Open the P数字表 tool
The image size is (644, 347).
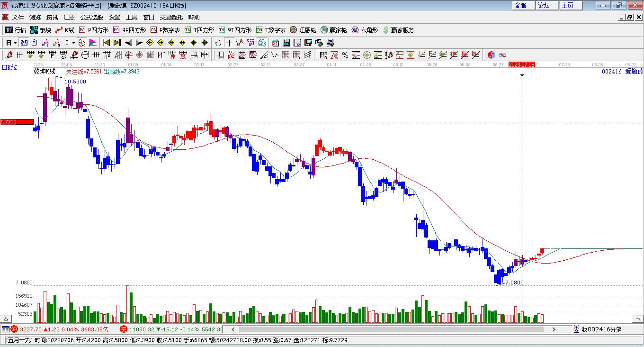coord(165,30)
